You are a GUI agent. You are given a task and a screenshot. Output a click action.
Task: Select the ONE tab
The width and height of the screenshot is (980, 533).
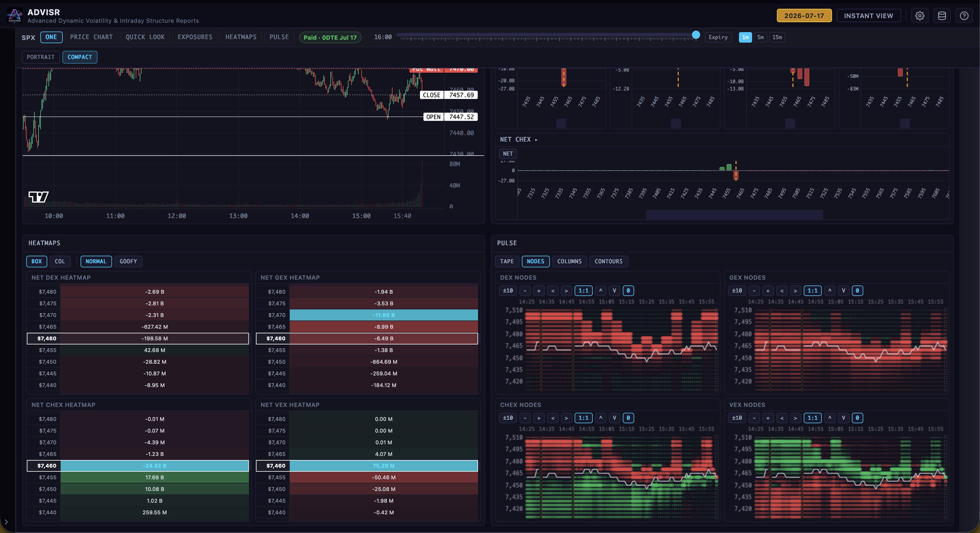51,37
